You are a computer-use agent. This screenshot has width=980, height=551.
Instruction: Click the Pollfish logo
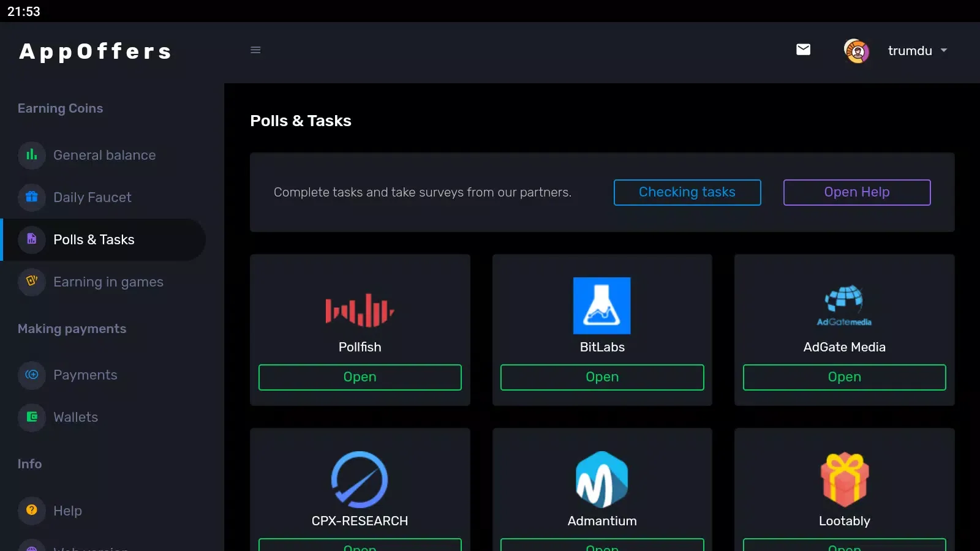[360, 310]
